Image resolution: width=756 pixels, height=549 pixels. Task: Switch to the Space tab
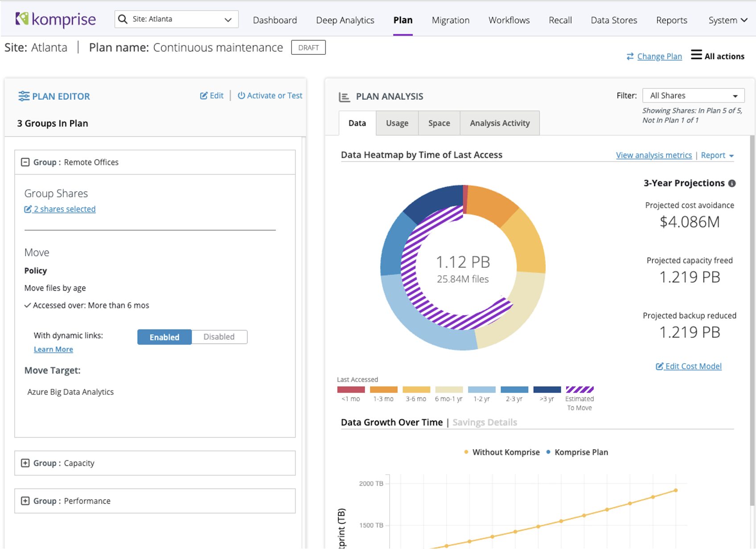(x=439, y=123)
